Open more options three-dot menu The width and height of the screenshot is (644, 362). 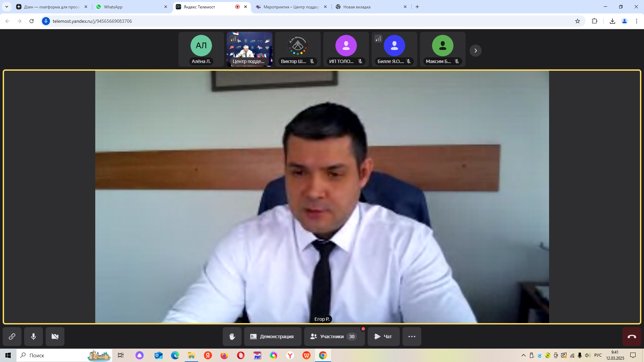[412, 337]
